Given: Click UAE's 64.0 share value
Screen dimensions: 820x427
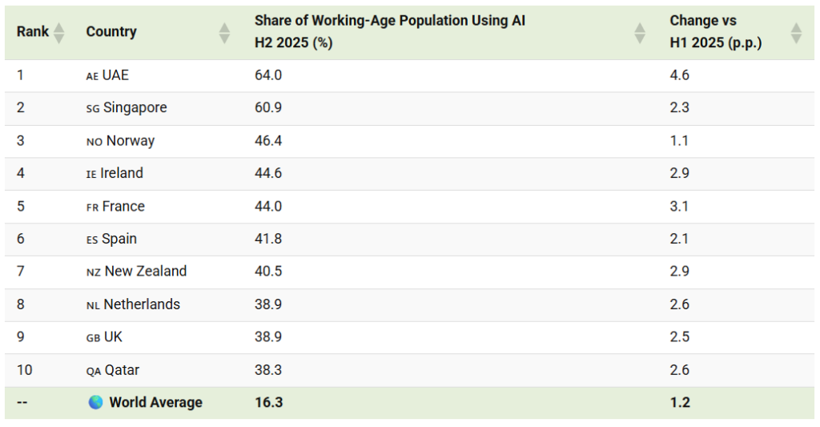Looking at the screenshot, I should coord(268,75).
